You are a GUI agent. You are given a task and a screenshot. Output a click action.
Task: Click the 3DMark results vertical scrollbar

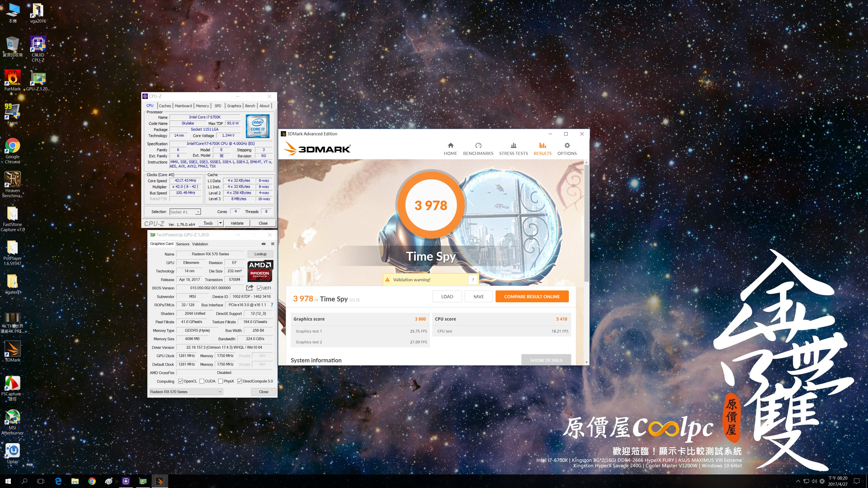[586, 223]
